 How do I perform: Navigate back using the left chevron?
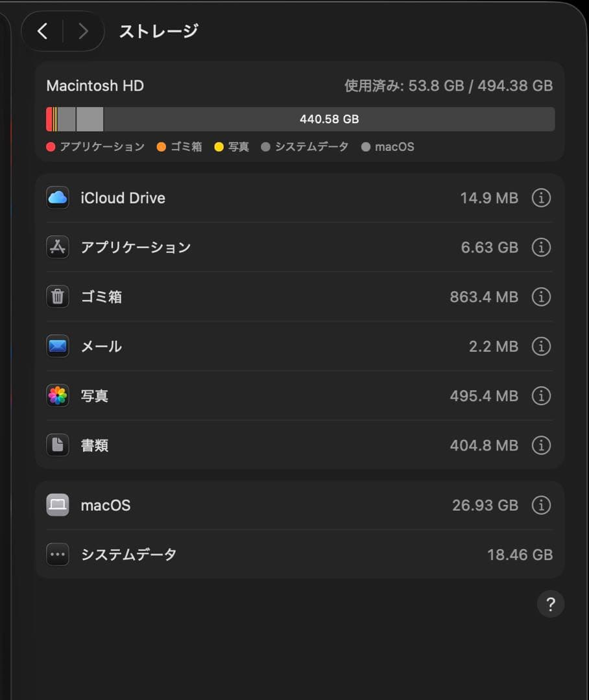[x=42, y=31]
